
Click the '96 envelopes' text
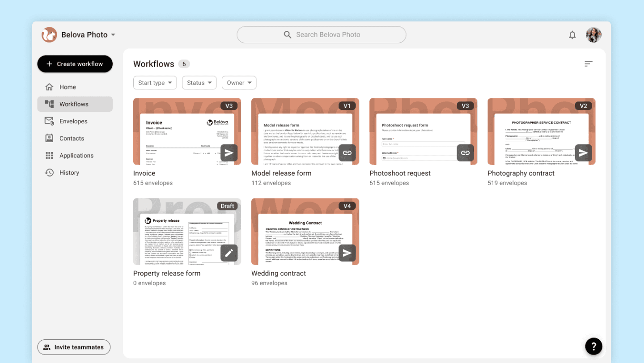pyautogui.click(x=269, y=283)
